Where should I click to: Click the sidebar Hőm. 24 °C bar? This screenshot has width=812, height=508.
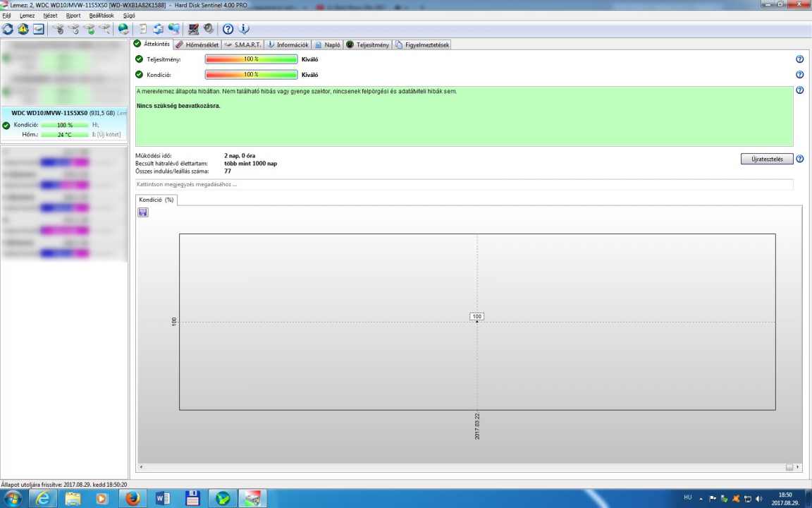tap(65, 134)
